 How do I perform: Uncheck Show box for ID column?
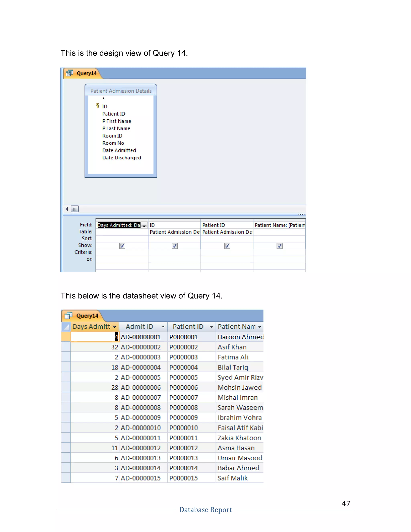pos(175,246)
